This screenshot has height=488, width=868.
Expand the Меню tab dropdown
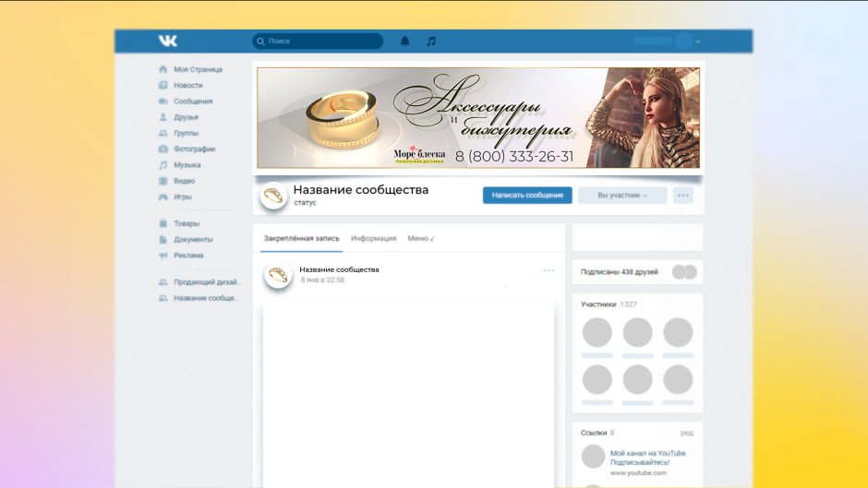pos(421,239)
